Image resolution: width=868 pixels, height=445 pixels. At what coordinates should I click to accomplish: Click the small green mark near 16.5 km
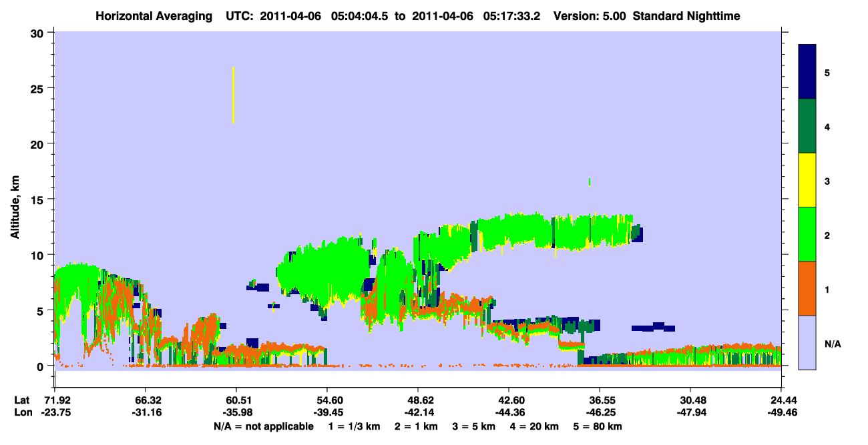(x=590, y=181)
